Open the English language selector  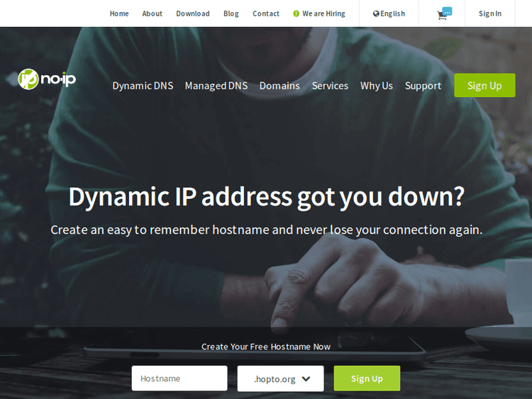[389, 13]
